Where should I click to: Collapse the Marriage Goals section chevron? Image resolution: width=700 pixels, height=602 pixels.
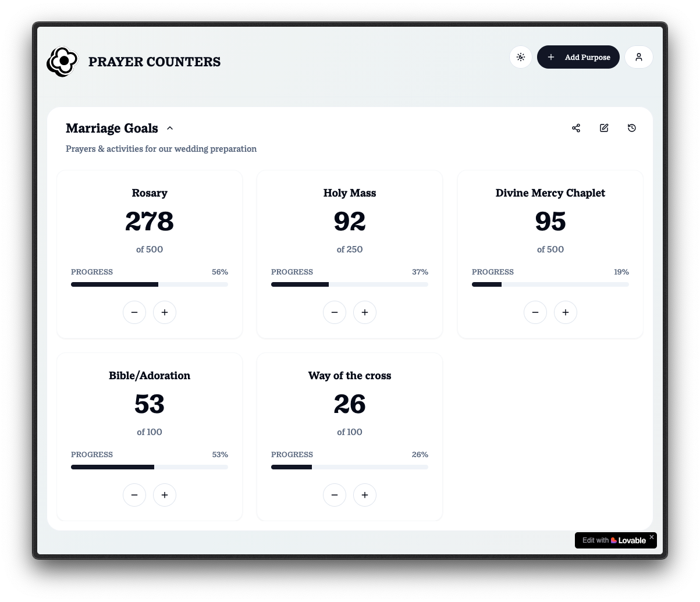click(x=170, y=129)
